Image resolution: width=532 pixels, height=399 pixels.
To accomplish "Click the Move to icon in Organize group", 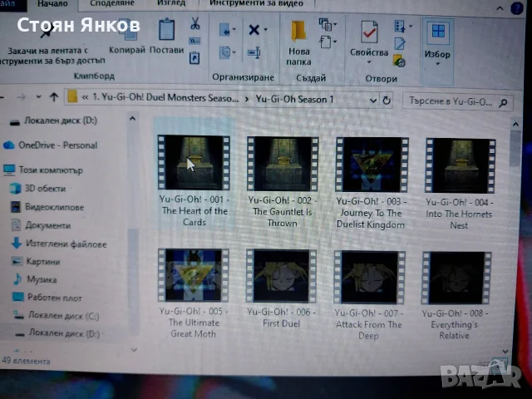I will click(x=224, y=30).
